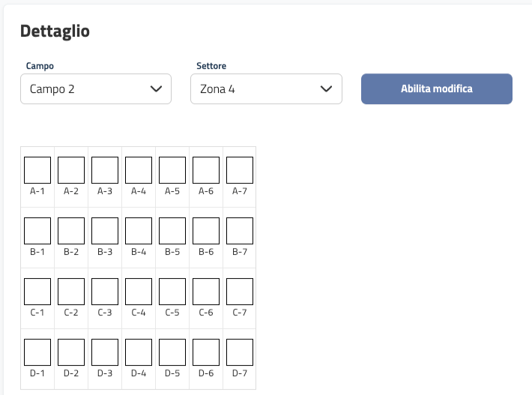Click the C-5 square box

172,292
